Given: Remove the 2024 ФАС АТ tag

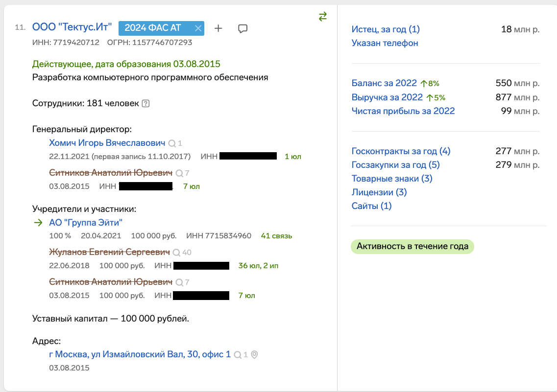Looking at the screenshot, I should pyautogui.click(x=198, y=28).
